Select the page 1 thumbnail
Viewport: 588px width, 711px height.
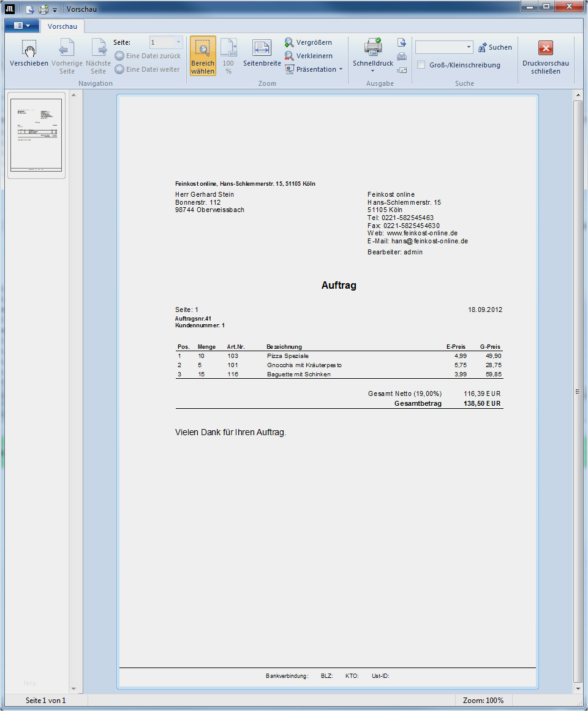[37, 135]
